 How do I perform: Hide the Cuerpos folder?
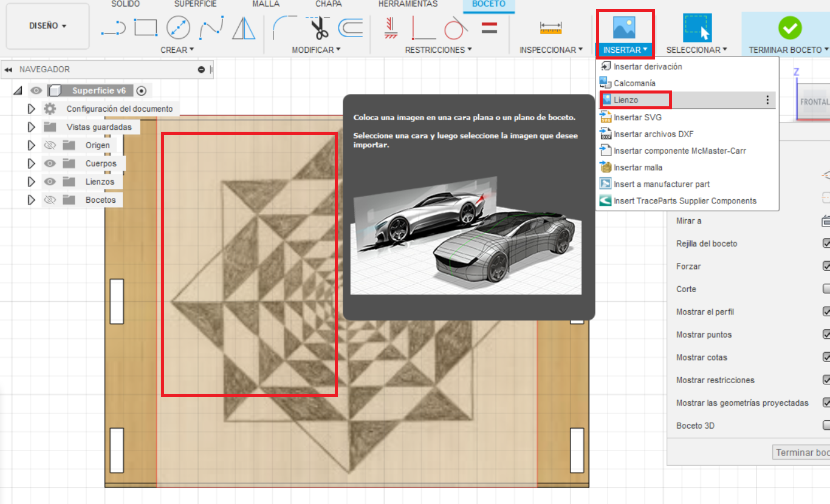(x=50, y=163)
